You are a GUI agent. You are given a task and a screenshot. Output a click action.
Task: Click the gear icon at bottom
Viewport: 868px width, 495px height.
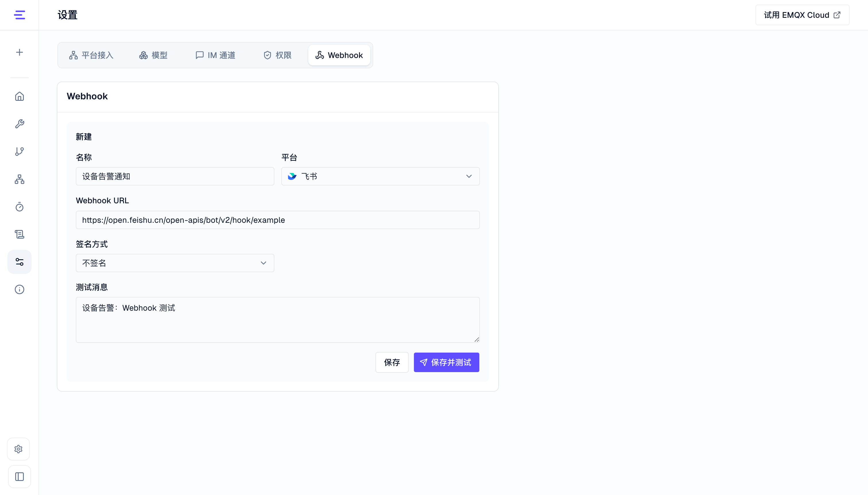coord(18,449)
